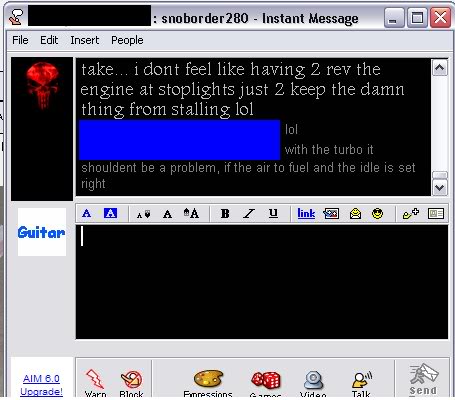Open the smiley emoticon picker
The width and height of the screenshot is (455, 400).
[x=377, y=213]
